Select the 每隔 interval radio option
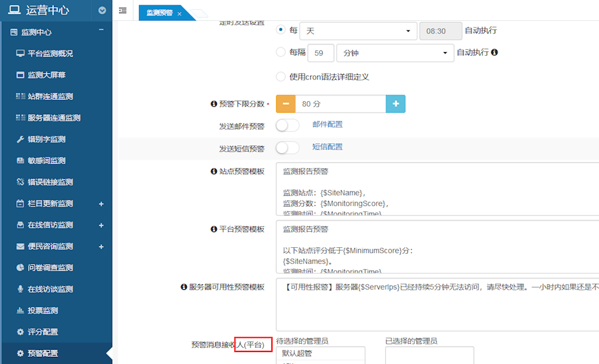Image resolution: width=599 pixels, height=364 pixels. tap(280, 53)
